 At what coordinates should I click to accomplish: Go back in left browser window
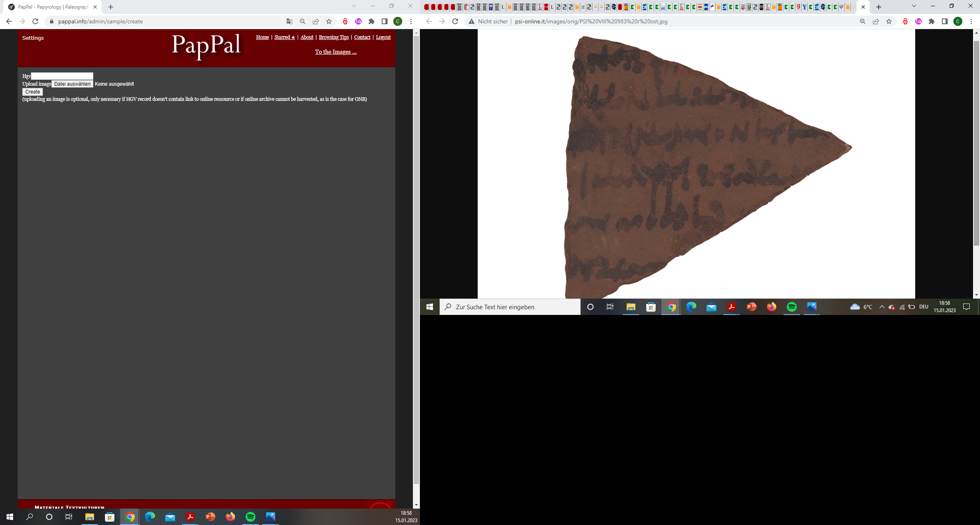9,21
